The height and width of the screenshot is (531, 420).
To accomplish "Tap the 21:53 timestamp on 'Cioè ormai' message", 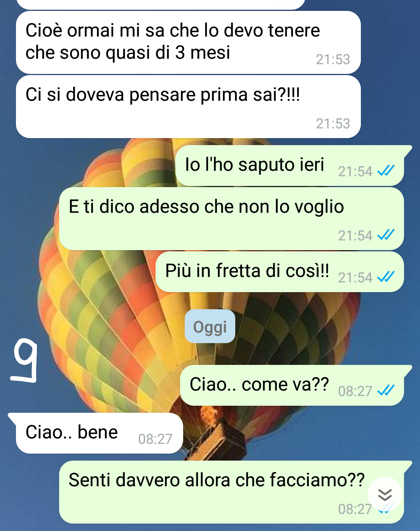I will click(x=333, y=60).
